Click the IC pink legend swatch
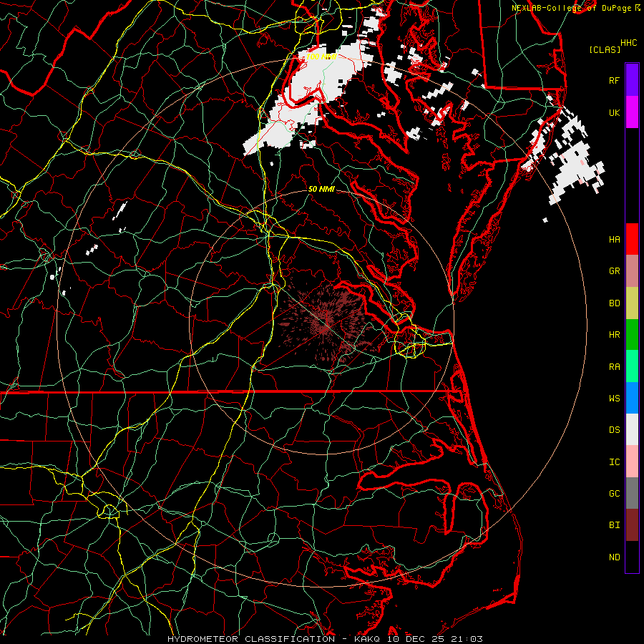Screen dimensions: 644x644 pos(632,462)
